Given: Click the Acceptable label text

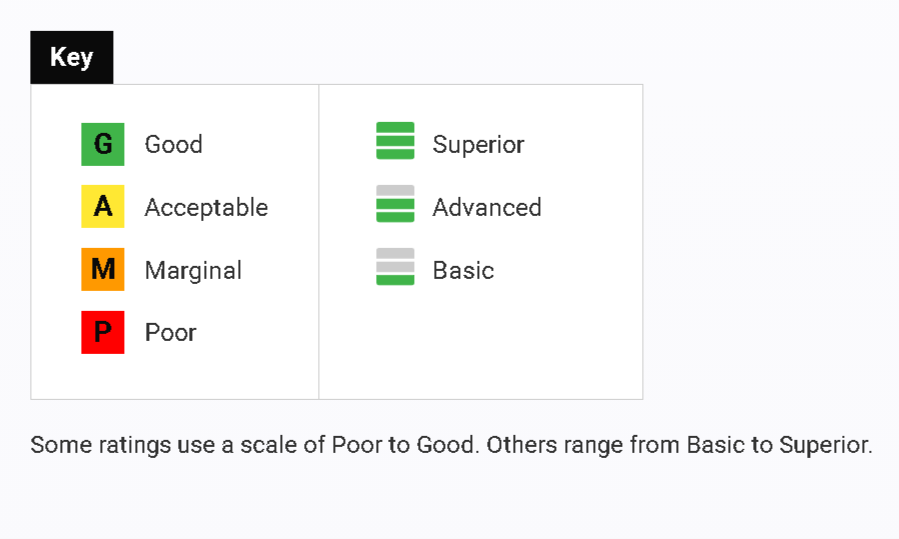Looking at the screenshot, I should (x=206, y=208).
